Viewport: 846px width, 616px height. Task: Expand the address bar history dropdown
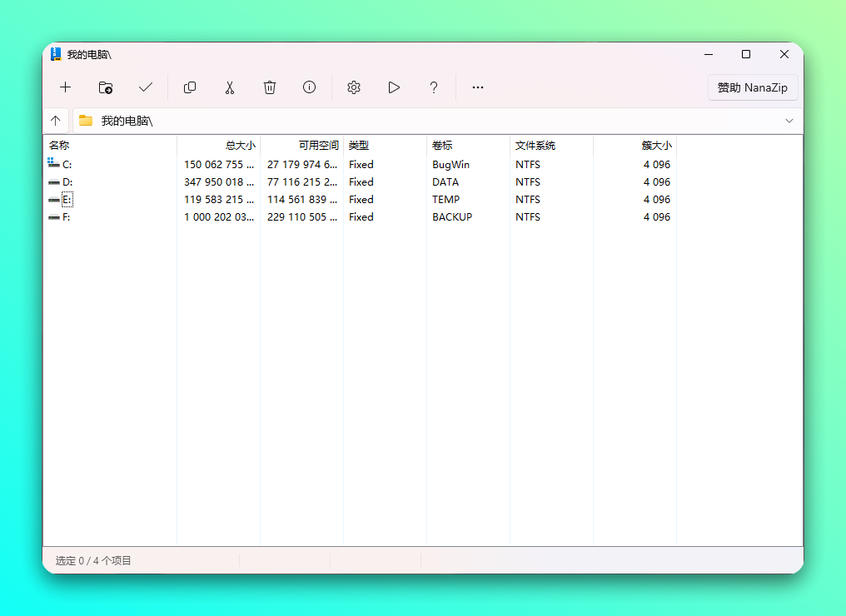[x=789, y=121]
